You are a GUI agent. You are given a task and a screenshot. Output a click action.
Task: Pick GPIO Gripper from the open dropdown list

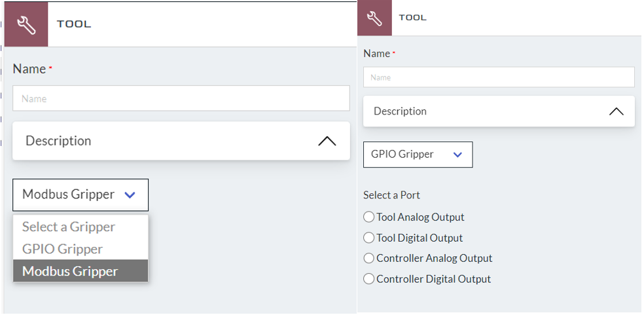tap(63, 249)
